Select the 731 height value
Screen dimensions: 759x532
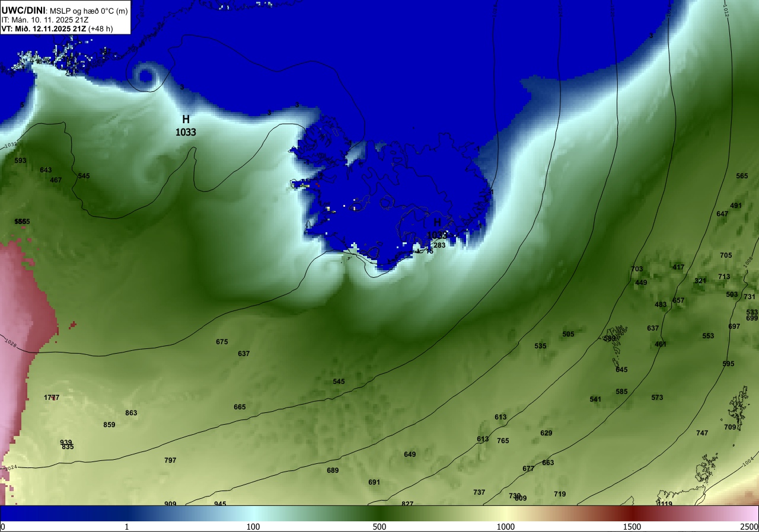[x=750, y=297]
